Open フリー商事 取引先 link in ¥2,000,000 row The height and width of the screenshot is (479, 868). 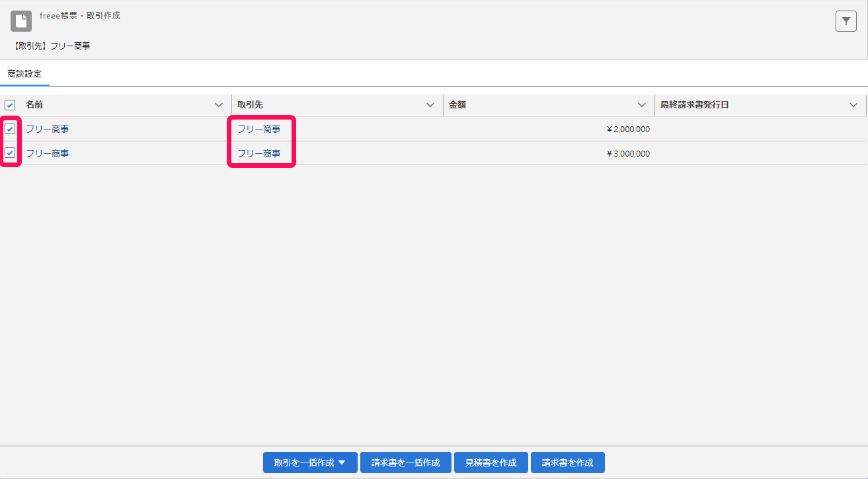259,129
